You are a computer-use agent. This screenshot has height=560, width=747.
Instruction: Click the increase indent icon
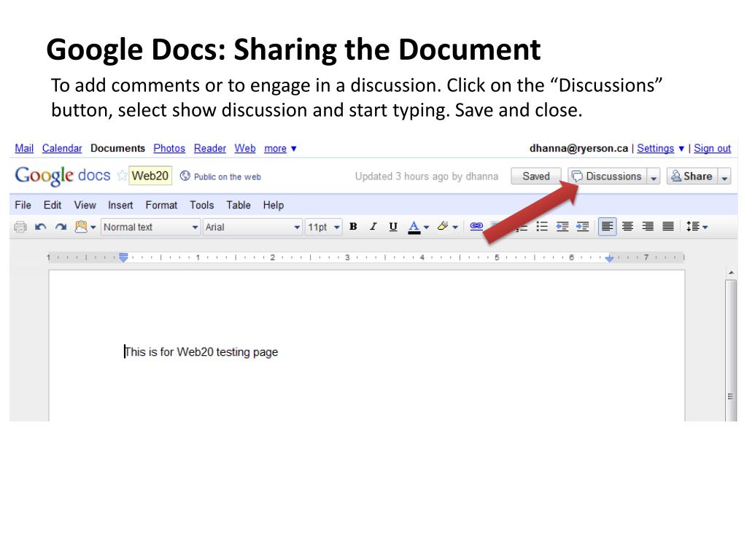(x=582, y=227)
